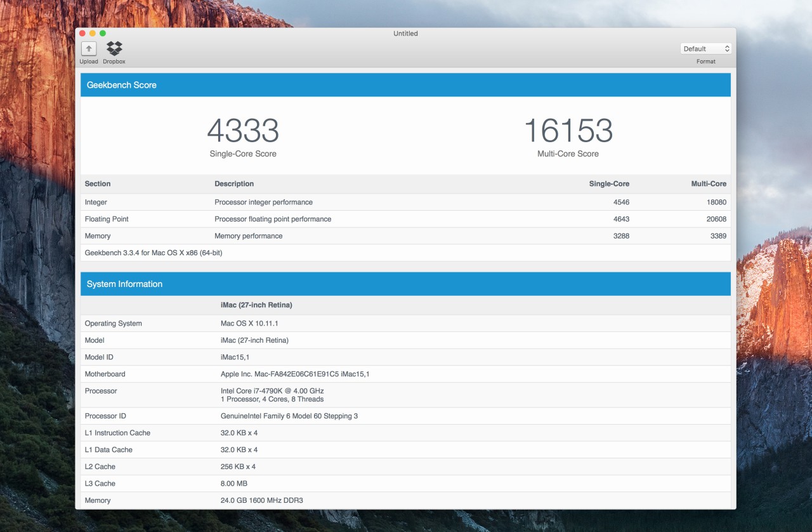The height and width of the screenshot is (532, 812).
Task: Click the 'Mac OS X 10.11.1' value
Action: click(249, 324)
